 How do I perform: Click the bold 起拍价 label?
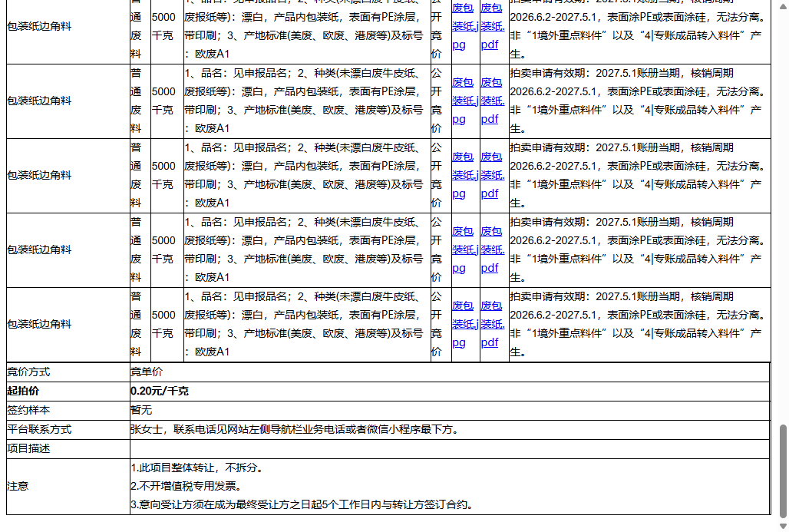tap(23, 391)
